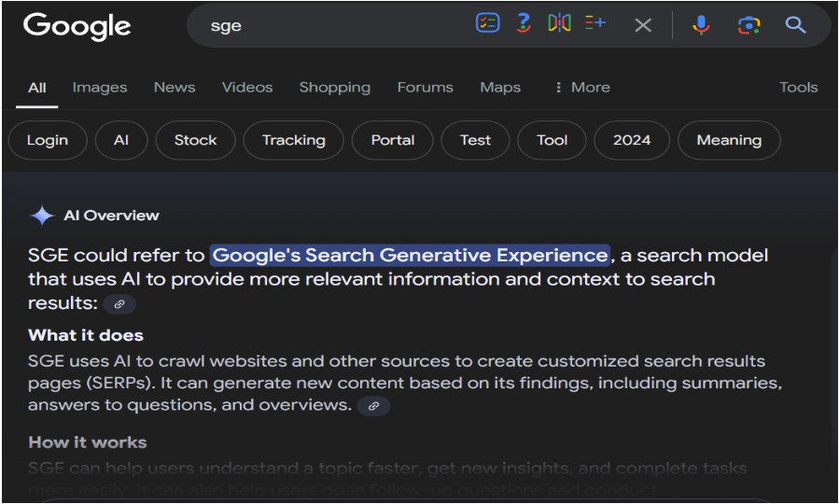839x504 pixels.
Task: Open source link icon after 'and overviews.'
Action: pyautogui.click(x=373, y=406)
